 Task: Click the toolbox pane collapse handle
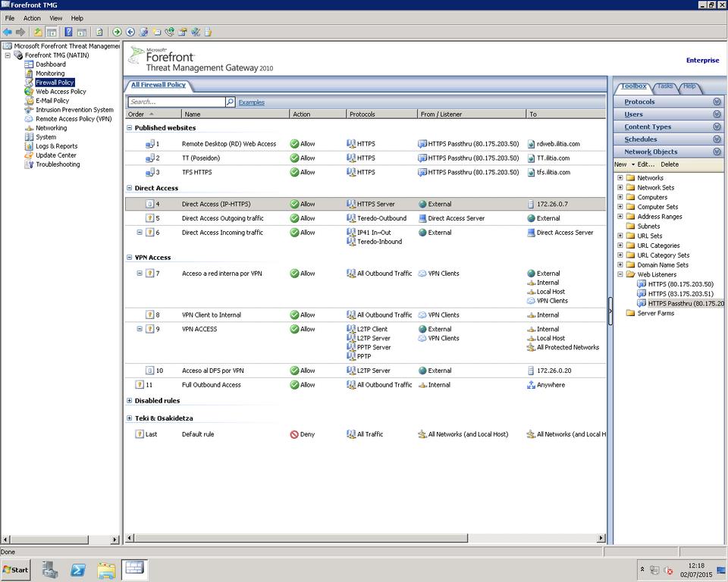(610, 311)
